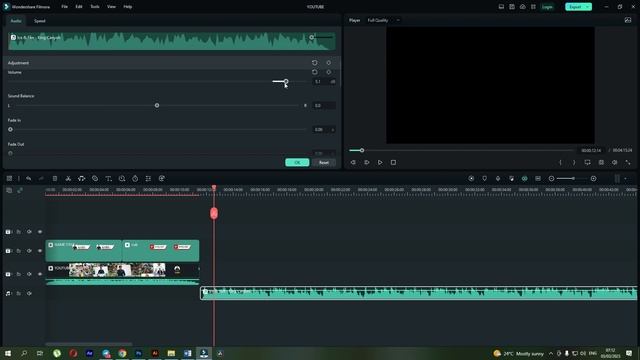The image size is (640, 360).
Task: Mute the top video track
Action: click(x=29, y=232)
